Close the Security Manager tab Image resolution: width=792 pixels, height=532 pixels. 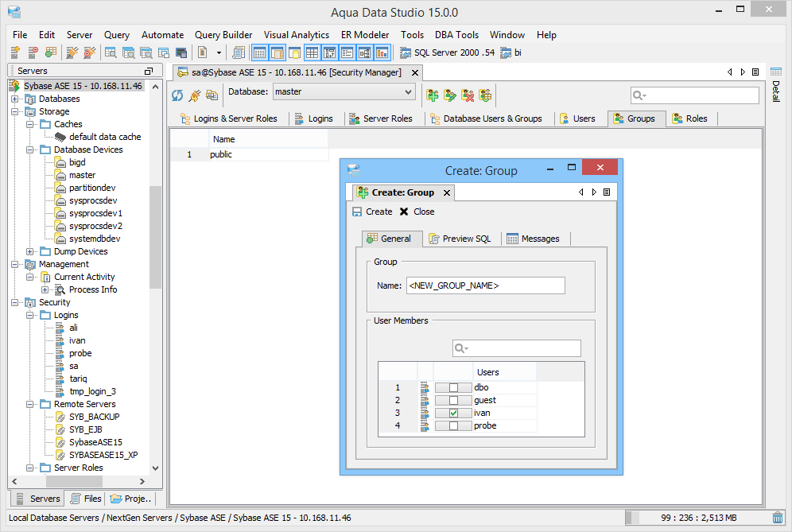(415, 72)
